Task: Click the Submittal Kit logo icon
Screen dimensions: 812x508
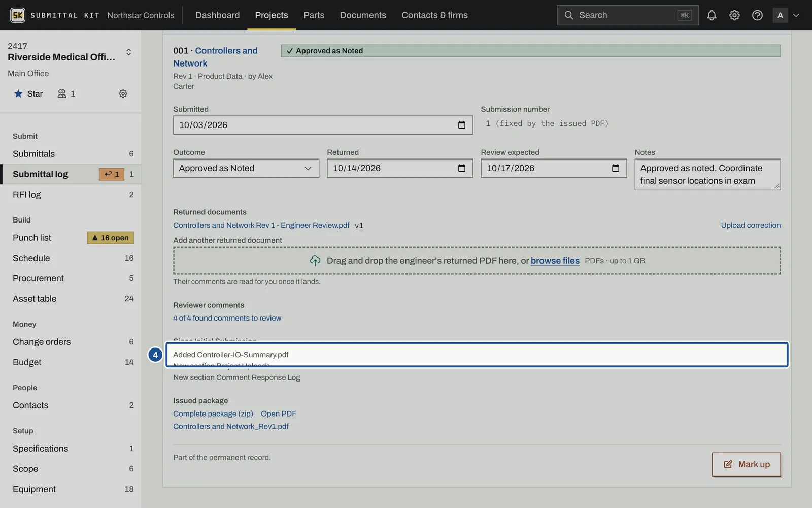Action: (x=18, y=15)
